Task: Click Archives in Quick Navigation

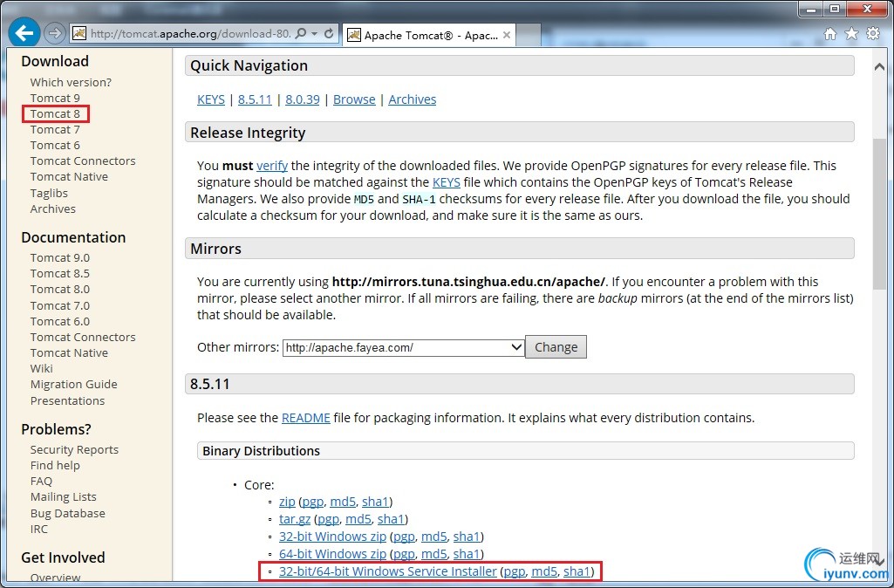Action: (413, 99)
